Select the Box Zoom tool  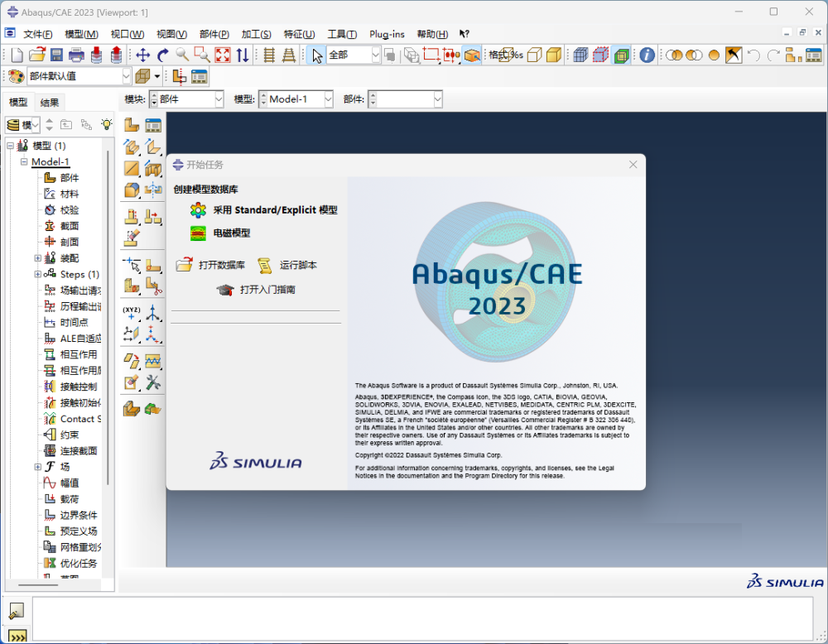[x=202, y=55]
